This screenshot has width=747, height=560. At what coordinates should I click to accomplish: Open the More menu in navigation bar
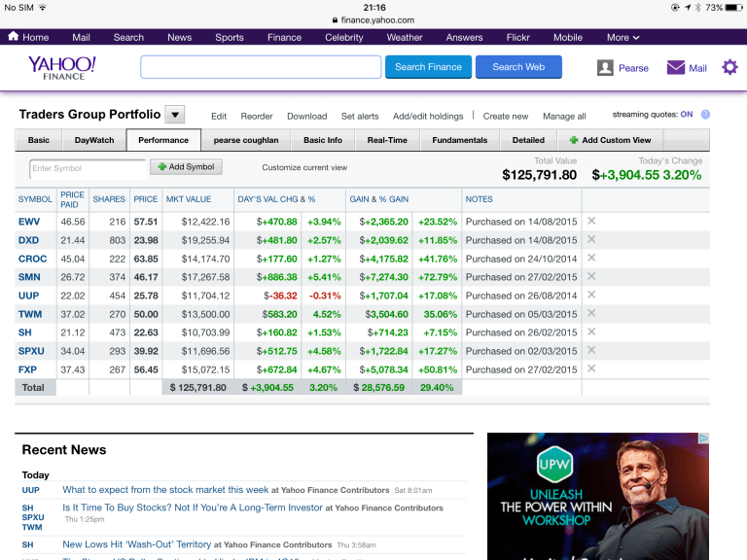pos(622,37)
